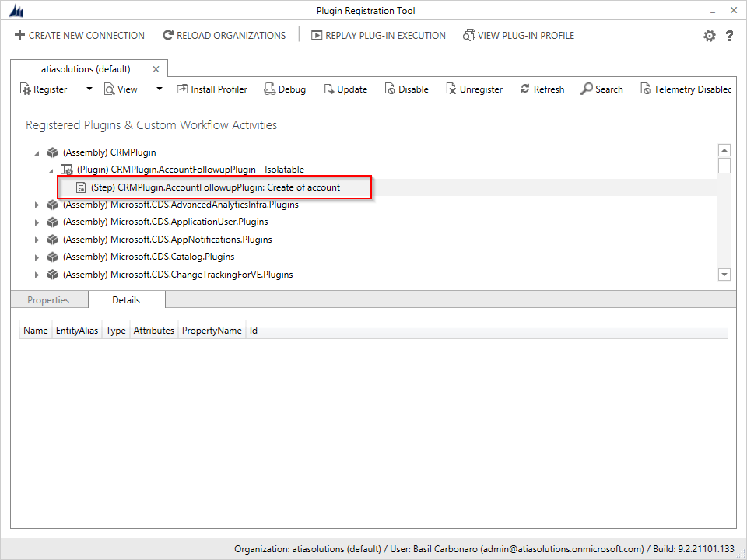747x560 pixels.
Task: Close the atiasolutions (default) tab
Action: tap(156, 69)
